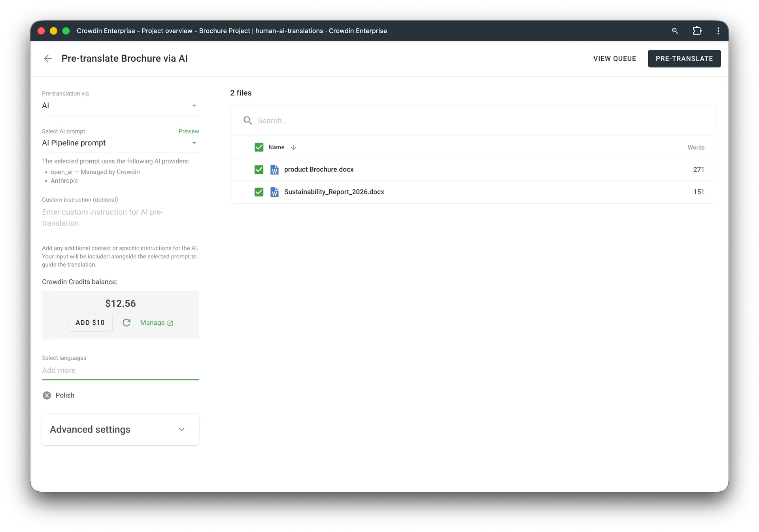This screenshot has width=759, height=532.
Task: Refresh the Crowdin Credits balance
Action: [126, 323]
